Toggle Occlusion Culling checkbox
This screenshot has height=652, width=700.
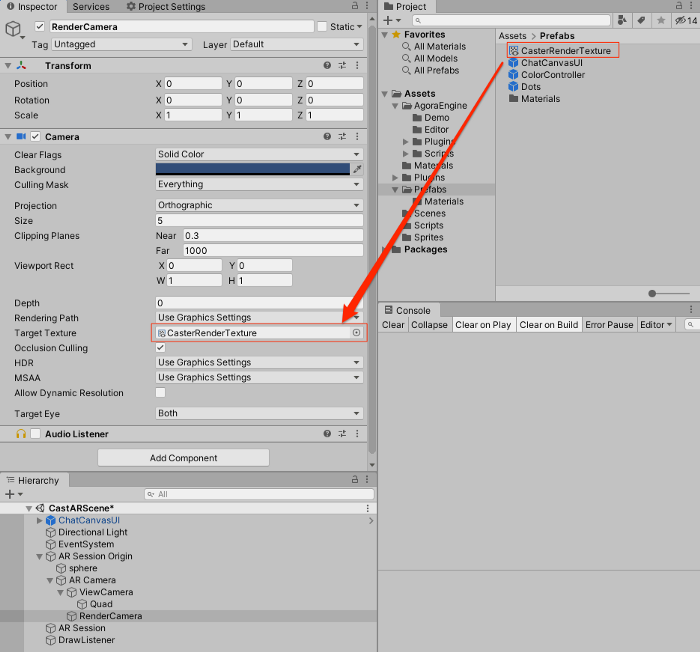point(160,347)
